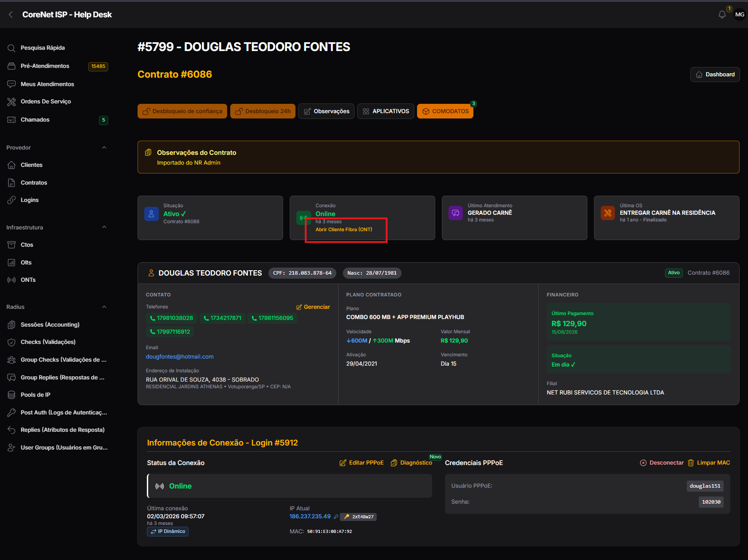Open APLICATIVOS button
This screenshot has height=560, width=748.
point(386,111)
